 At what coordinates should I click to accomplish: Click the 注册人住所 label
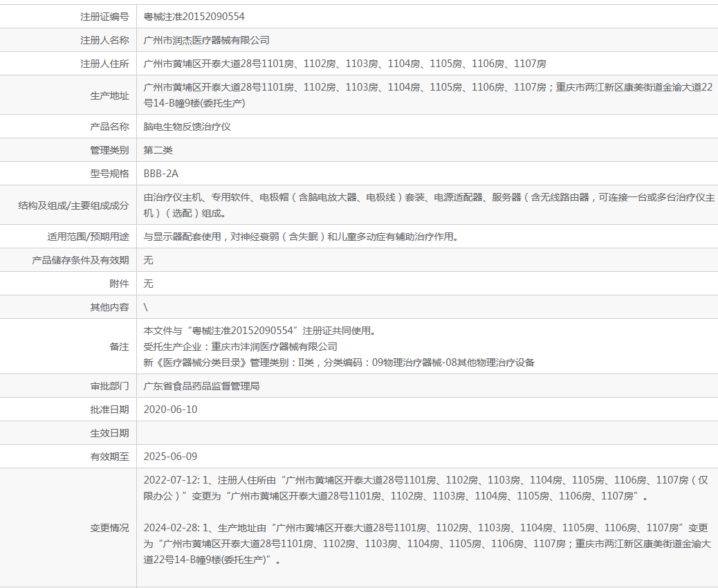(x=105, y=64)
